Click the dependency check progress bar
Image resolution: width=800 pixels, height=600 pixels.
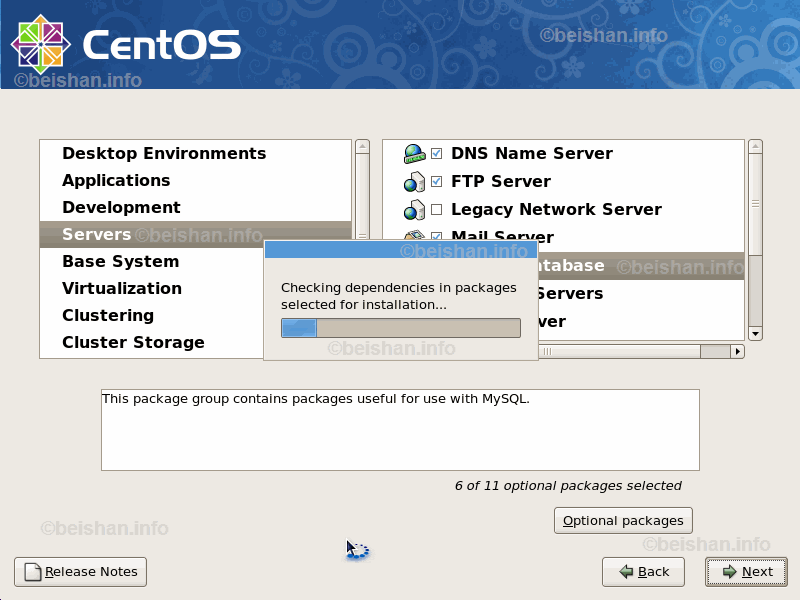pyautogui.click(x=400, y=328)
